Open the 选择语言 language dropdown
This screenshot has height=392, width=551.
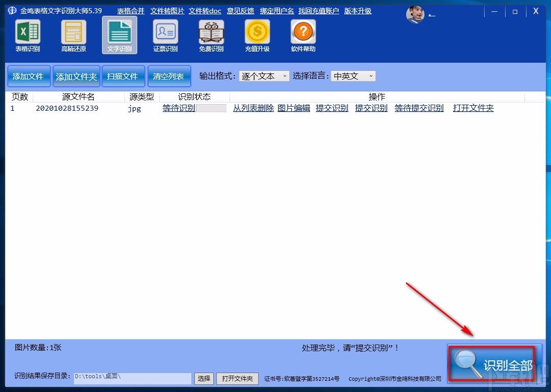tap(353, 76)
